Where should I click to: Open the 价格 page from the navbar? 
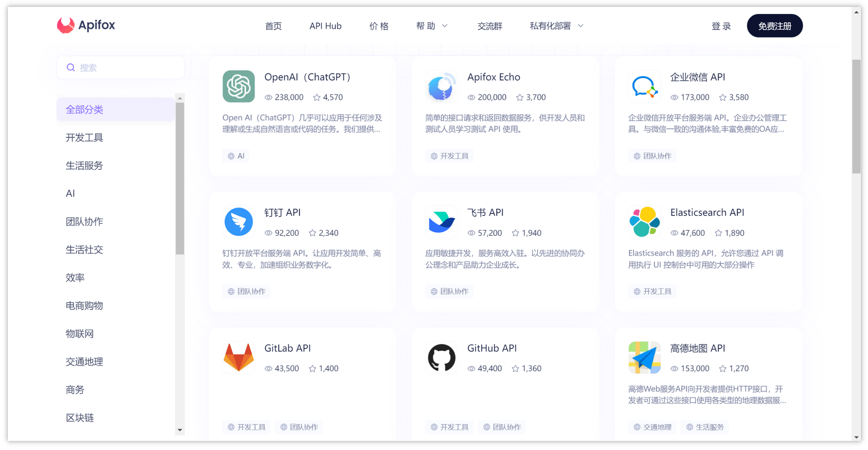pyautogui.click(x=378, y=26)
